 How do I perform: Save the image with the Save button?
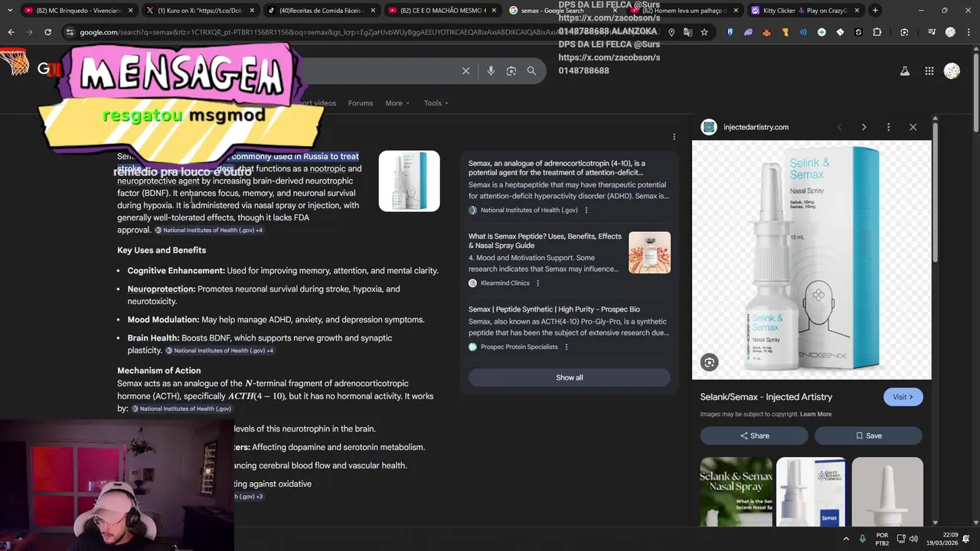pyautogui.click(x=868, y=435)
